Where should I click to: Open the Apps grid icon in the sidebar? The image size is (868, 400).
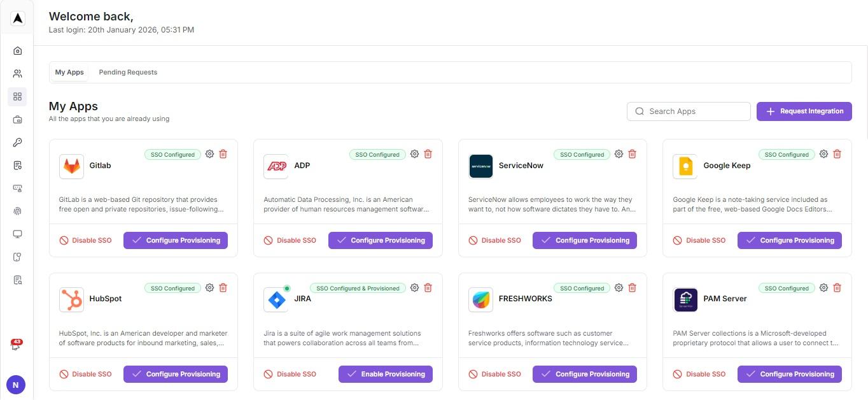pyautogui.click(x=17, y=97)
